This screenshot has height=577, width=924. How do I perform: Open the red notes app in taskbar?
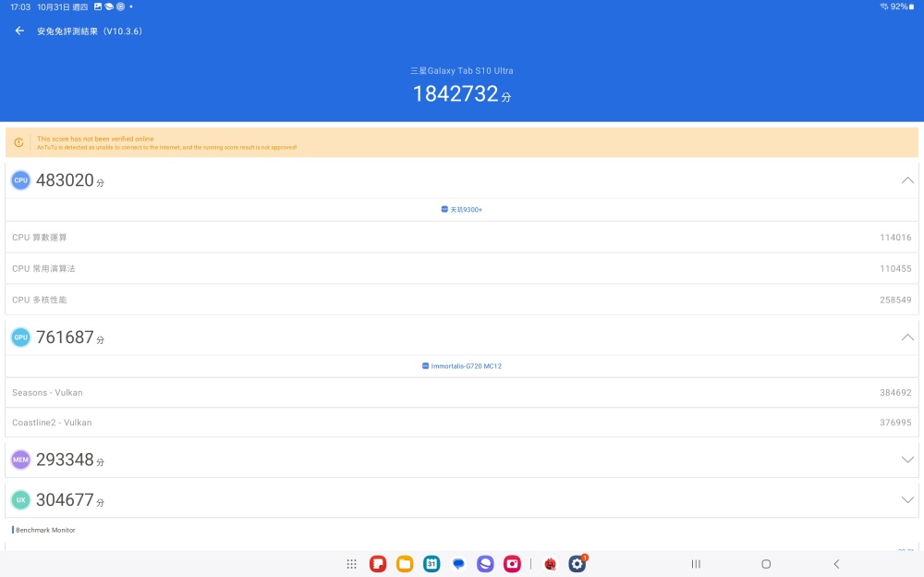[x=378, y=564]
